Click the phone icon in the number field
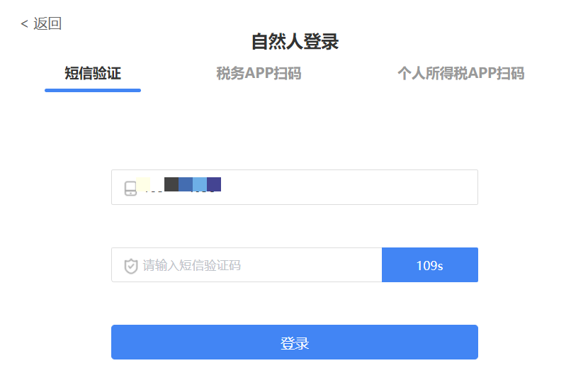This screenshot has width=588, height=368. point(130,188)
